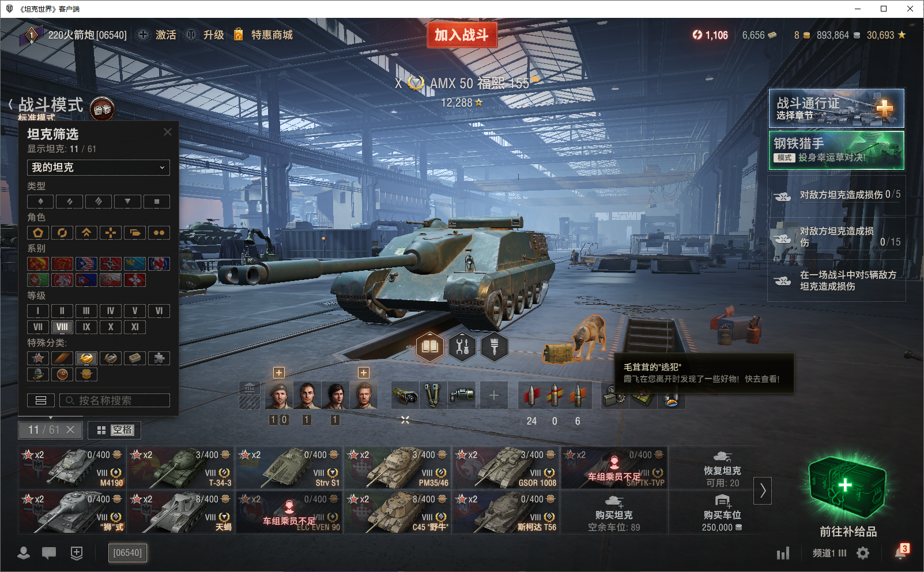Click the 按名称搜索 search field
This screenshot has width=924, height=572.
click(x=115, y=400)
